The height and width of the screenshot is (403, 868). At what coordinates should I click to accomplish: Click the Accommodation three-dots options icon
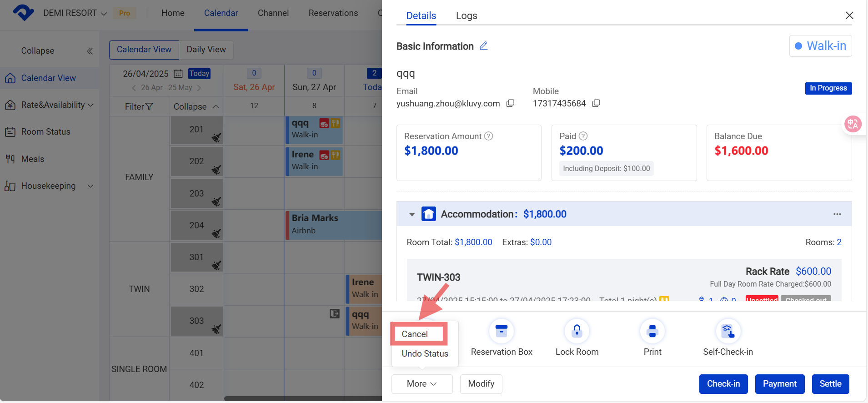[837, 214]
